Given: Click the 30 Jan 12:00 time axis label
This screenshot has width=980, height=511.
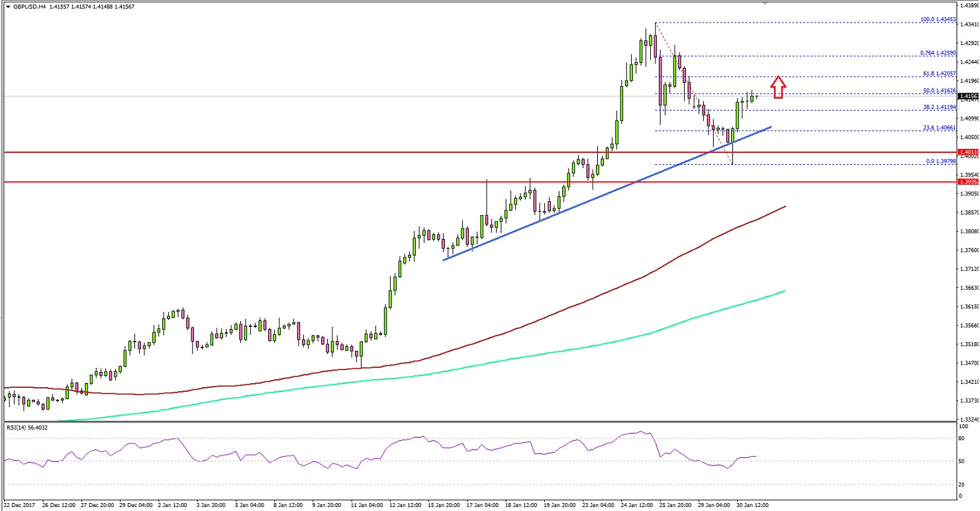Looking at the screenshot, I should (x=752, y=504).
